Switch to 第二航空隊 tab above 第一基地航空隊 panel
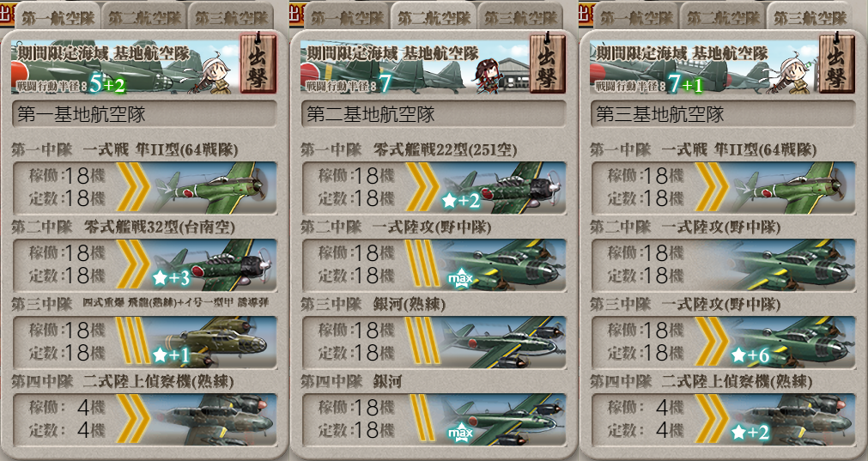 point(144,17)
